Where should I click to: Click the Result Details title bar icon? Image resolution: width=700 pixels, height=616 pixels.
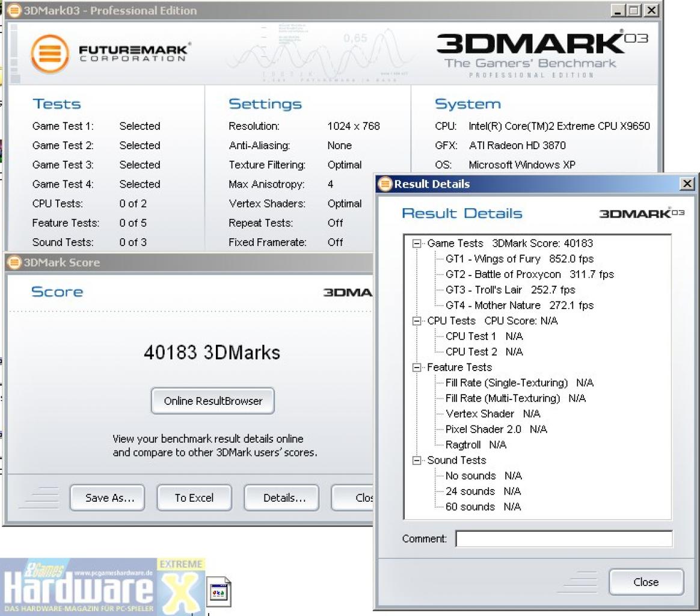tap(385, 183)
